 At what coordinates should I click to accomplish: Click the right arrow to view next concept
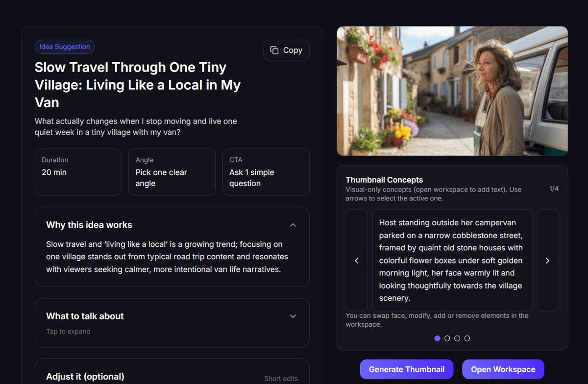547,260
